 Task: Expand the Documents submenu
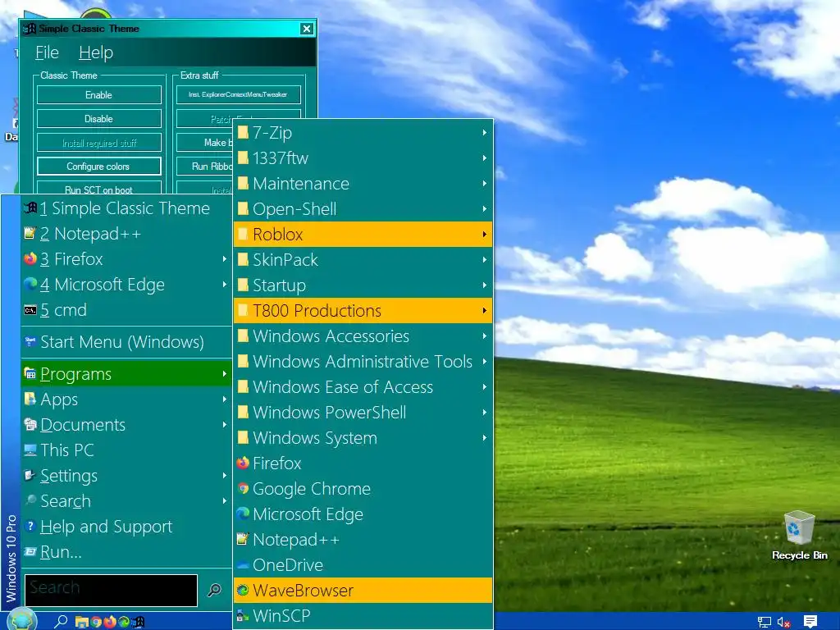tap(126, 425)
